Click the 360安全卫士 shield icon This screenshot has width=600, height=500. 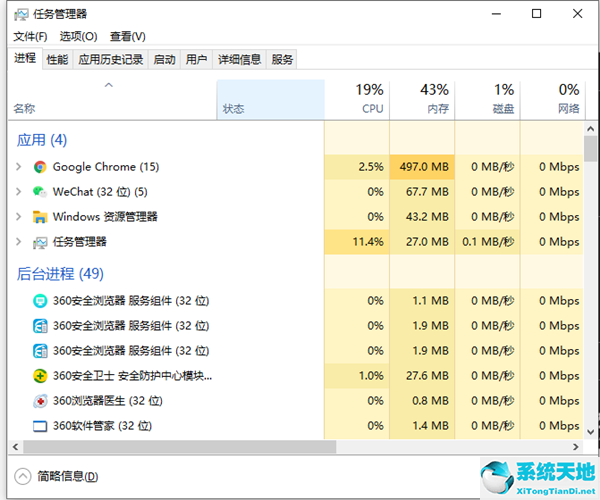point(40,376)
